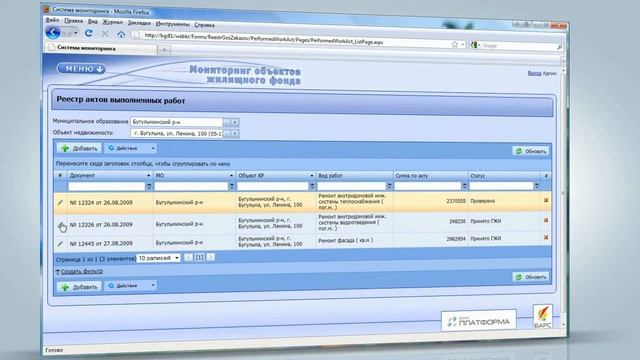Screen dimensions: 640x360
Task: Open the Вид menu
Action: click(93, 21)
